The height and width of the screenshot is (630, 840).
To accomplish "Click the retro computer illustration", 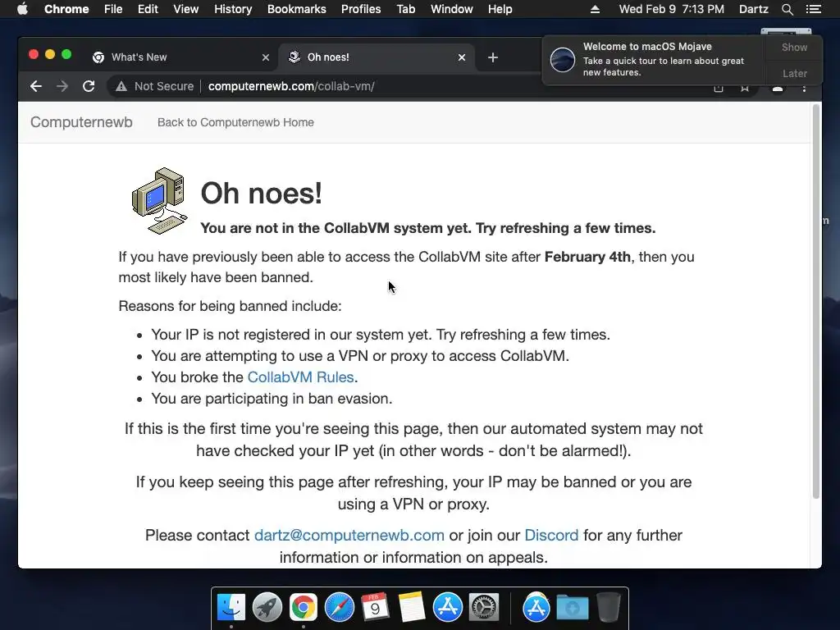I will click(x=160, y=201).
